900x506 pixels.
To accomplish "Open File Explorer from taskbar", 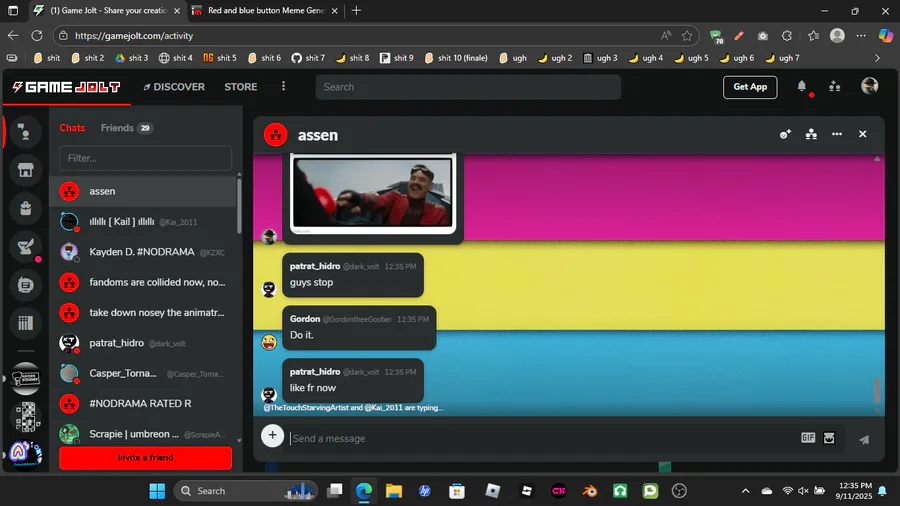I will (x=394, y=491).
